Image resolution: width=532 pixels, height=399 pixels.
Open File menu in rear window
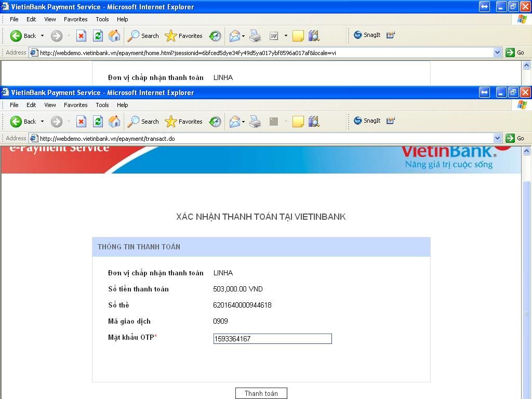coord(14,19)
